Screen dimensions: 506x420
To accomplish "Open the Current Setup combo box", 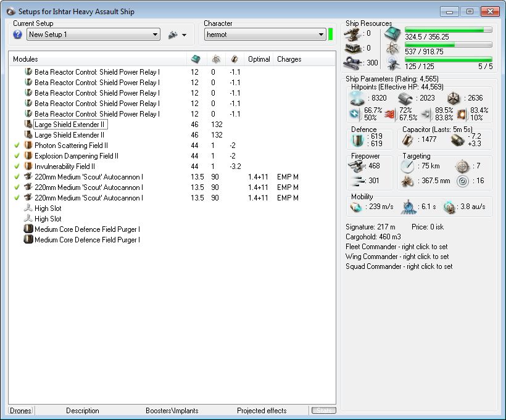I will 93,35.
